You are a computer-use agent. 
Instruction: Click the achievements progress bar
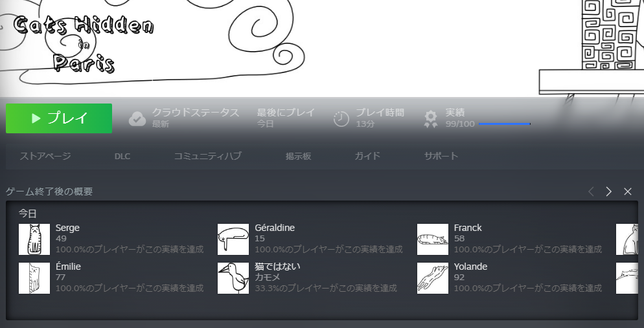click(x=505, y=124)
